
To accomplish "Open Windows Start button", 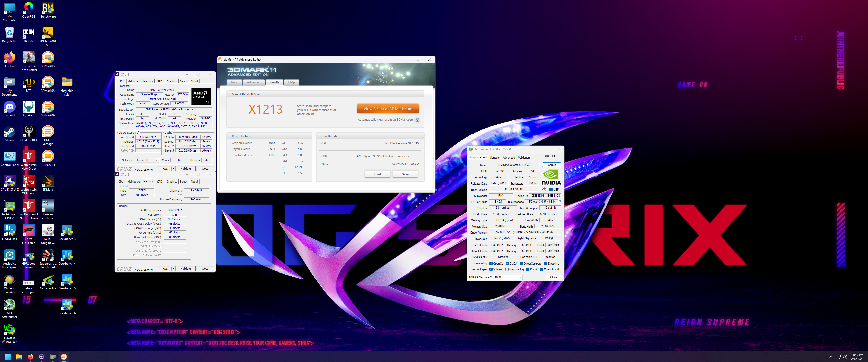I will 8,357.
